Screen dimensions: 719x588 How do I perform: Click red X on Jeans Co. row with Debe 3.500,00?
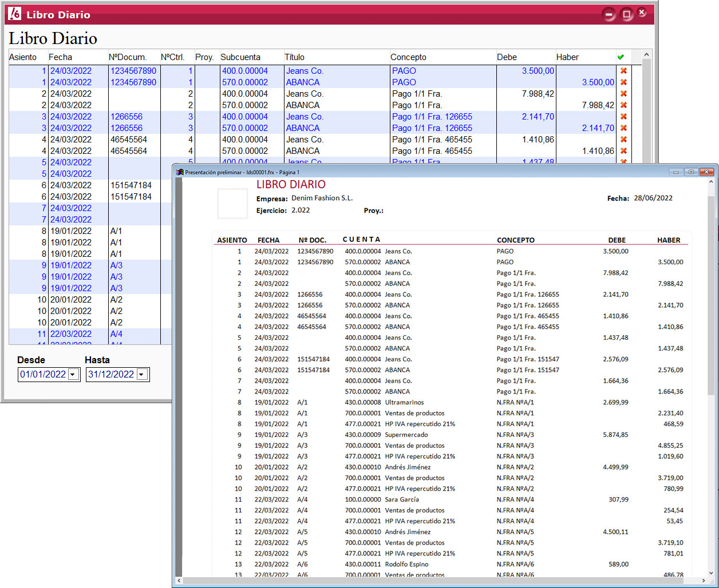pos(623,71)
